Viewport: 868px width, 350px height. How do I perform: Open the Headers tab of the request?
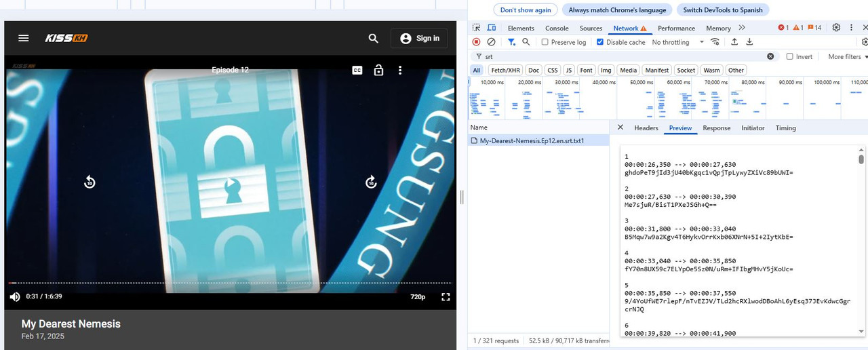[x=646, y=128]
